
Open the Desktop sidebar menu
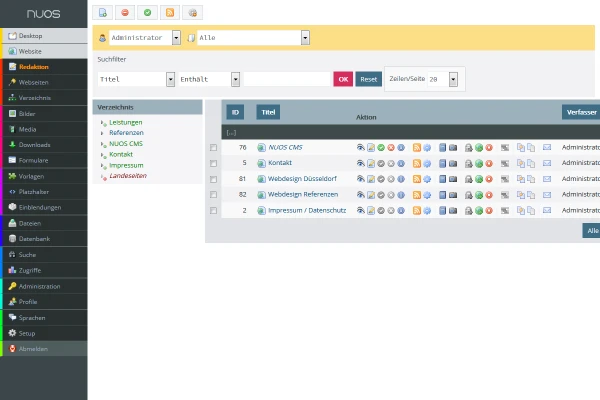(45, 36)
